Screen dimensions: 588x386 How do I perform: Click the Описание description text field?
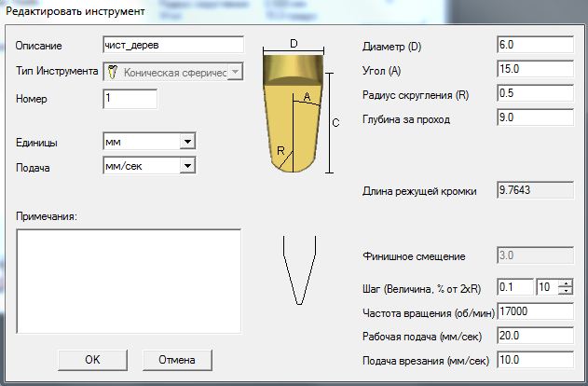(172, 45)
